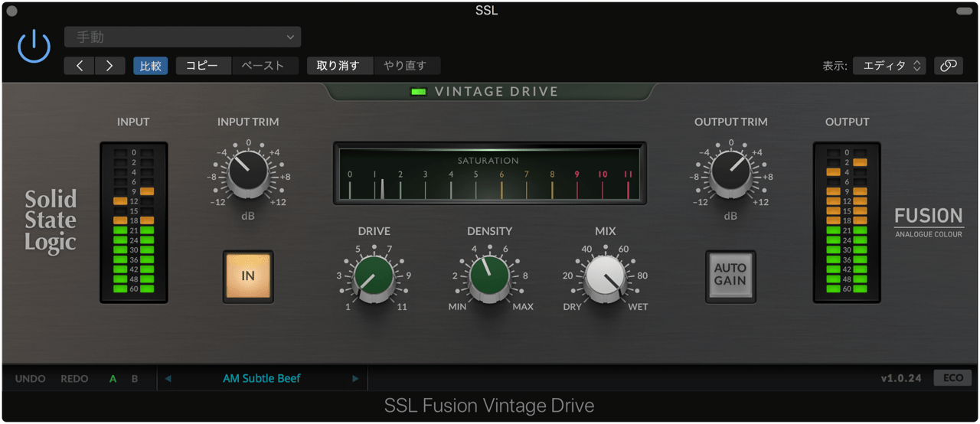Screen dimensions: 980x424
Task: Toggle the plugin power bypass button
Action: point(34,47)
